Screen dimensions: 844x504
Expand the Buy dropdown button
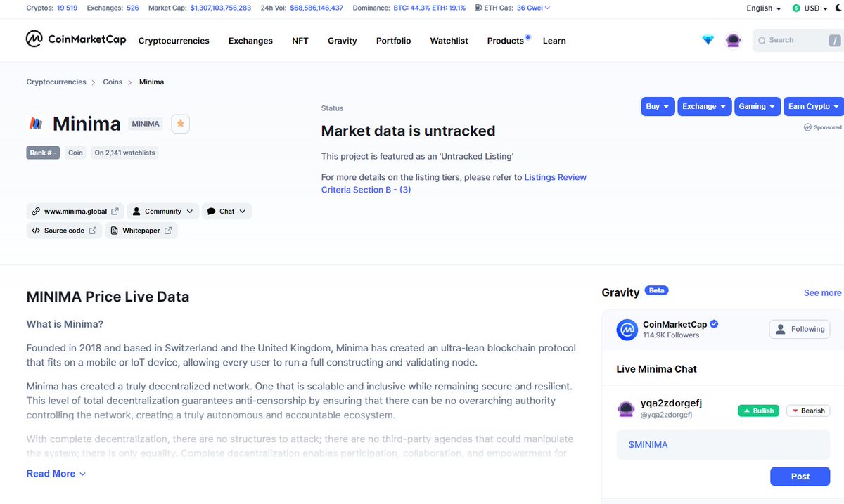[658, 106]
